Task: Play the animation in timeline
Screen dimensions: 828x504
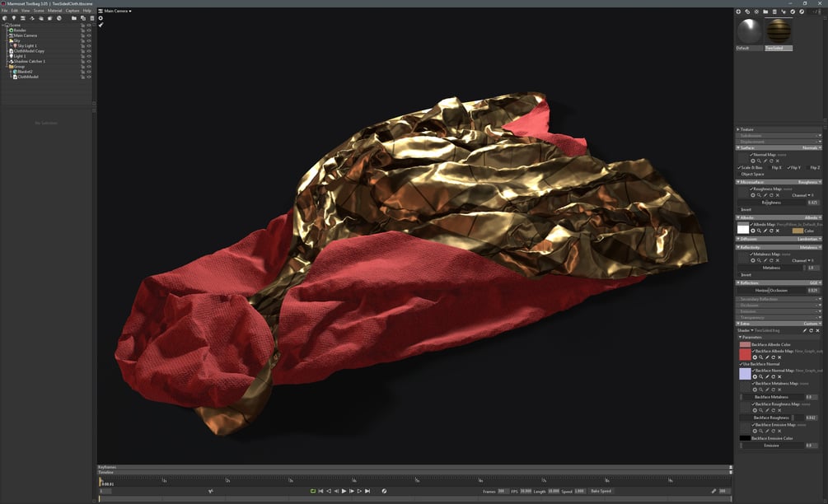Action: tap(344, 491)
